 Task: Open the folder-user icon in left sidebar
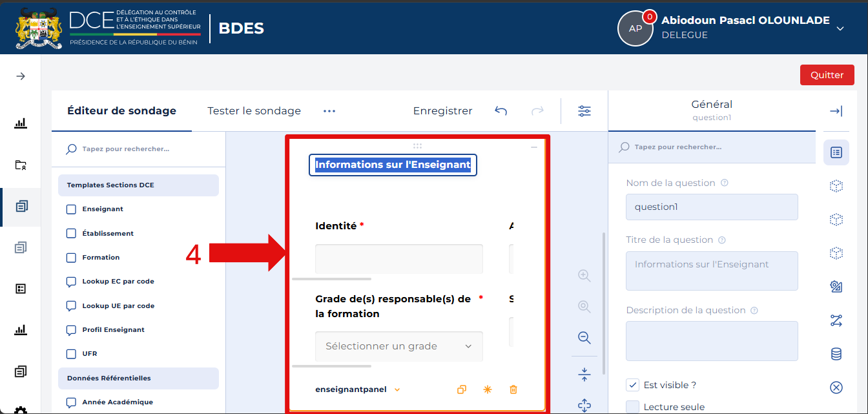point(21,165)
